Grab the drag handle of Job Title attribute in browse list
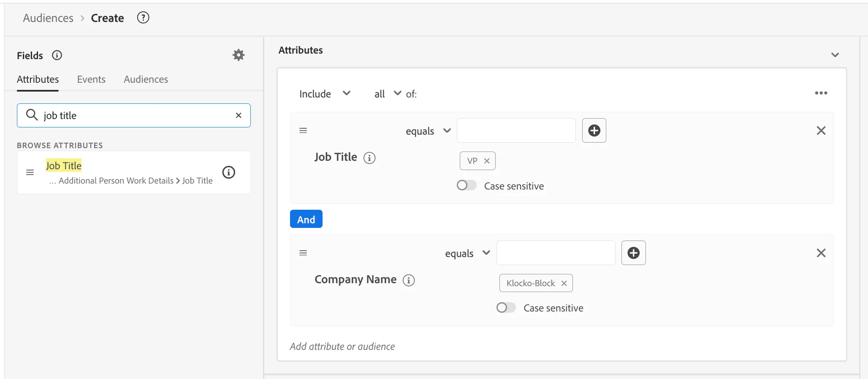The height and width of the screenshot is (379, 868). coord(30,172)
